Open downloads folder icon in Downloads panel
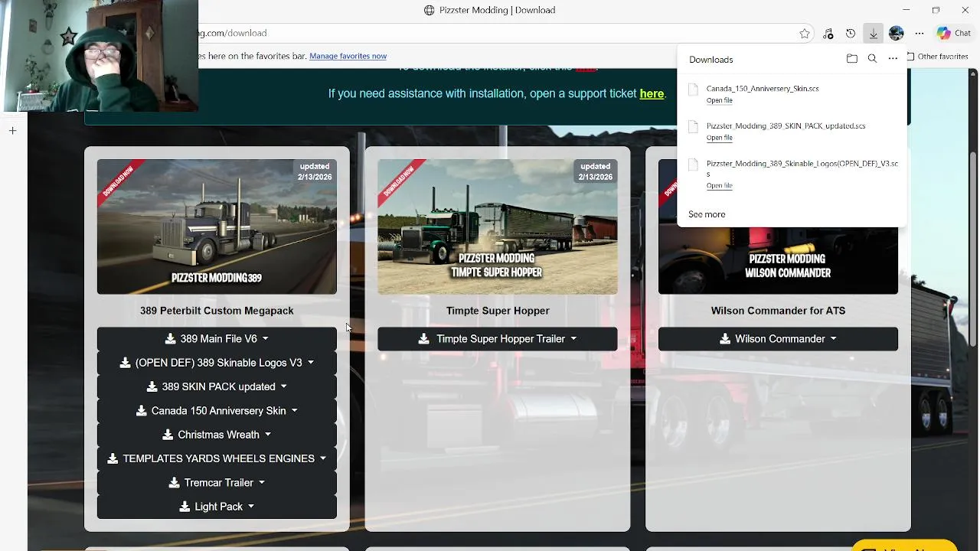Screen dimensions: 980x551 tap(852, 59)
